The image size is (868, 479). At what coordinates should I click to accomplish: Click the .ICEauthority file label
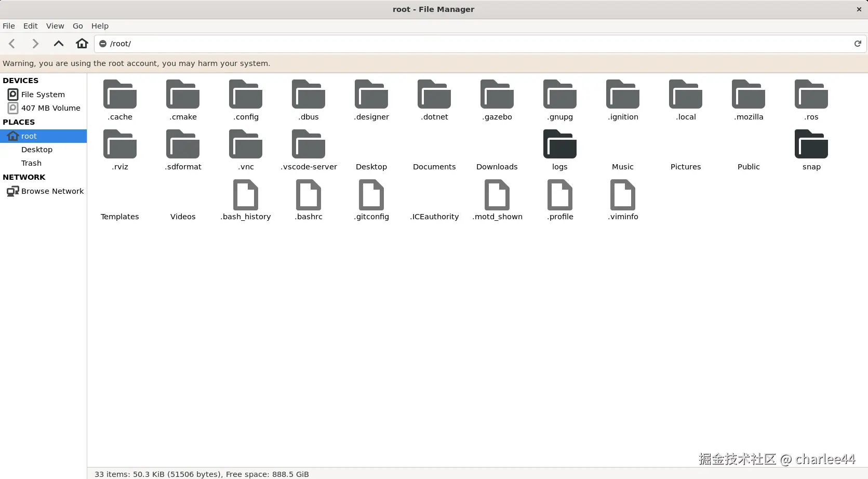click(x=434, y=217)
